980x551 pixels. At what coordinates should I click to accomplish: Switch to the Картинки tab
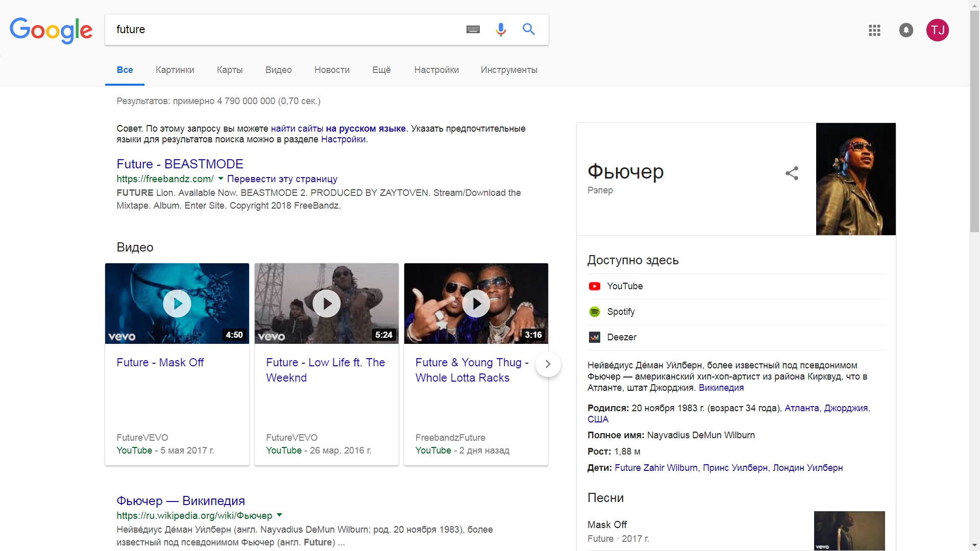point(175,70)
